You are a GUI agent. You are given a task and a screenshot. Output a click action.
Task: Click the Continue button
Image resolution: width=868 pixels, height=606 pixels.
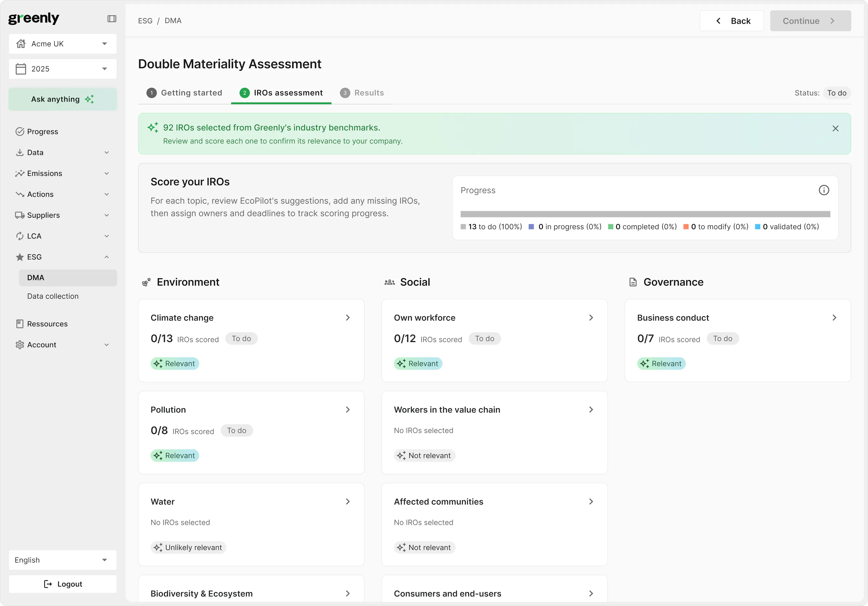tap(811, 21)
